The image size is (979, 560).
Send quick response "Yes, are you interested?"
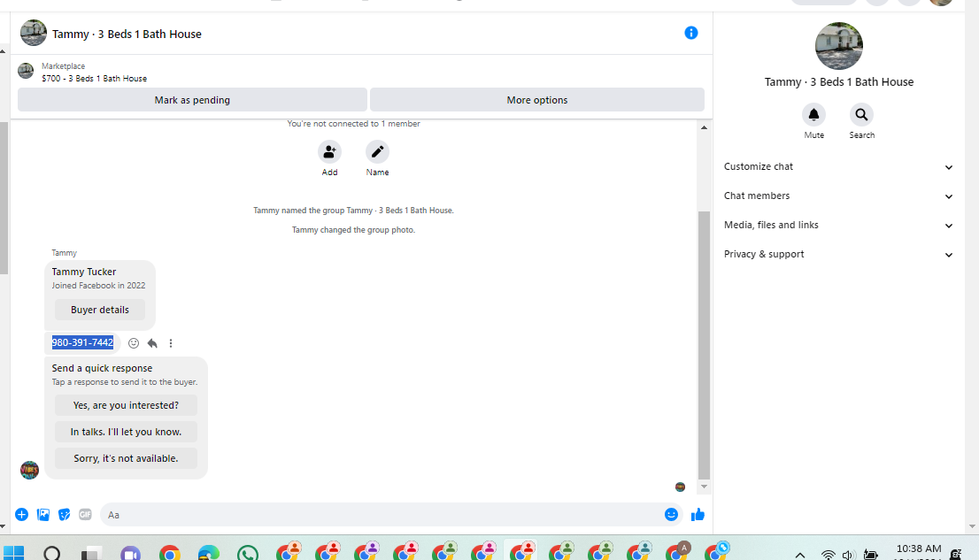coord(126,405)
